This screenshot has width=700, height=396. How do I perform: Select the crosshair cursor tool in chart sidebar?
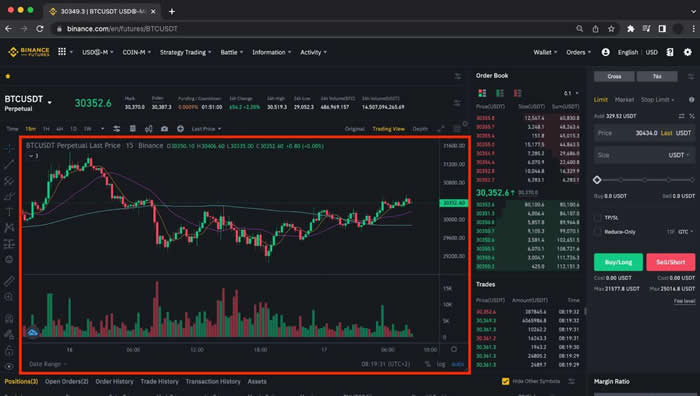(9, 148)
